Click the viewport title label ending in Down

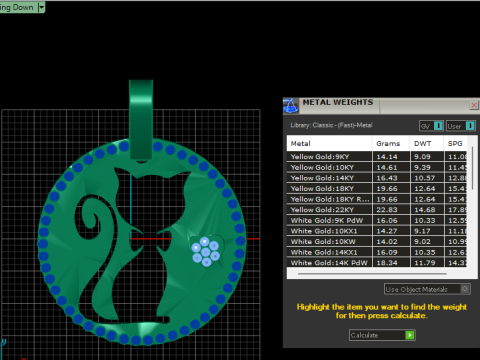click(17, 7)
